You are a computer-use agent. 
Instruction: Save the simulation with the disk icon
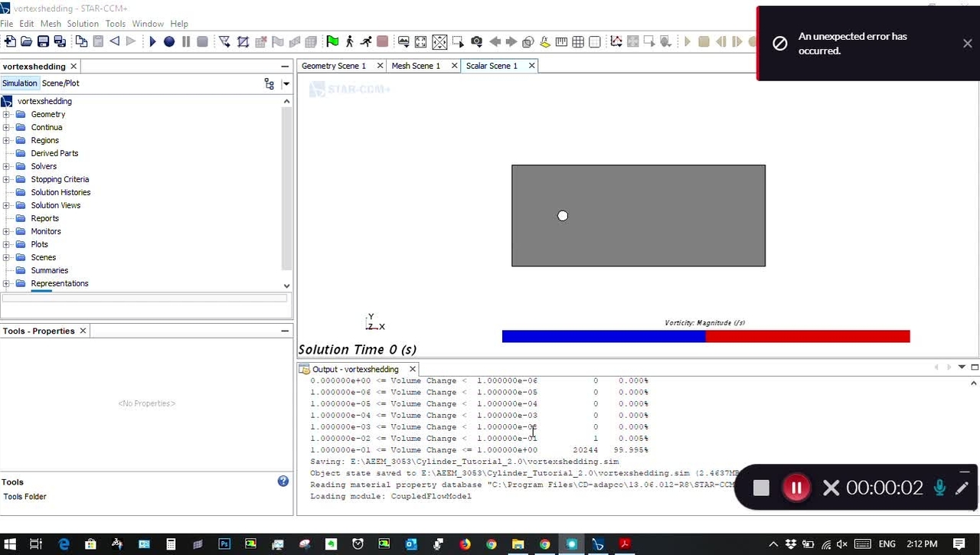[43, 41]
